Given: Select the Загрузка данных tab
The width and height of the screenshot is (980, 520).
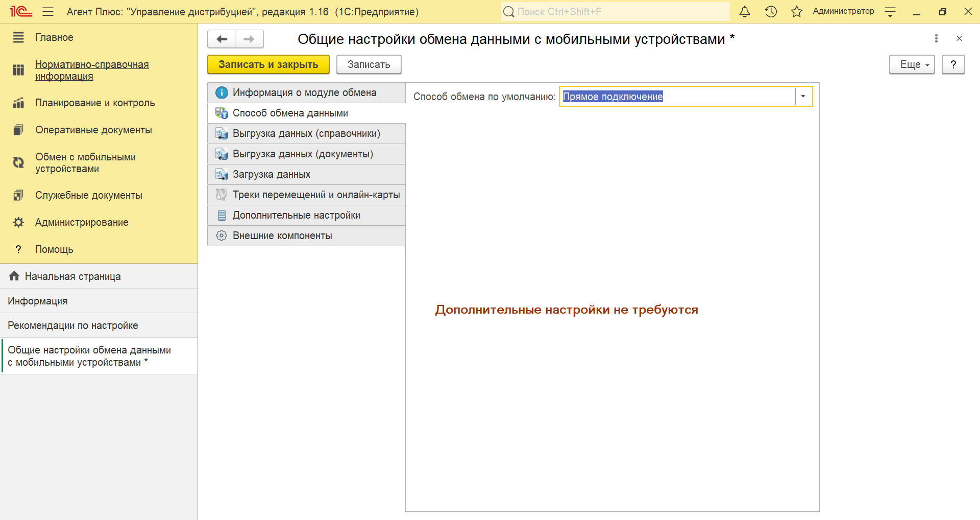Looking at the screenshot, I should click(272, 174).
